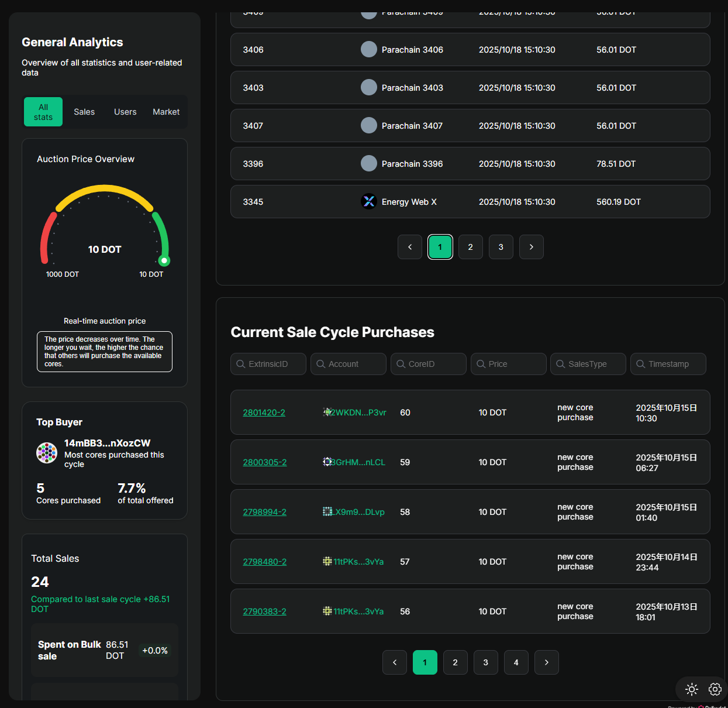
Task: Go to next page of parachain list
Action: pos(532,247)
